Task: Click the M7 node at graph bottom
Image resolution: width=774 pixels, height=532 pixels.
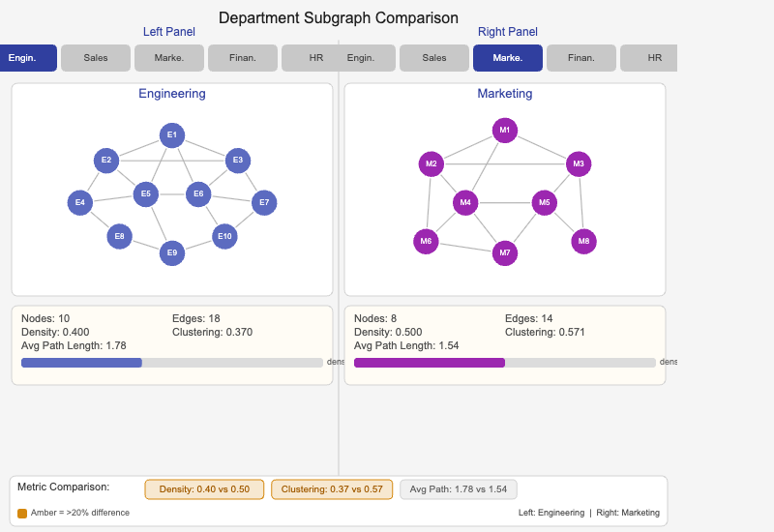Action: click(504, 253)
